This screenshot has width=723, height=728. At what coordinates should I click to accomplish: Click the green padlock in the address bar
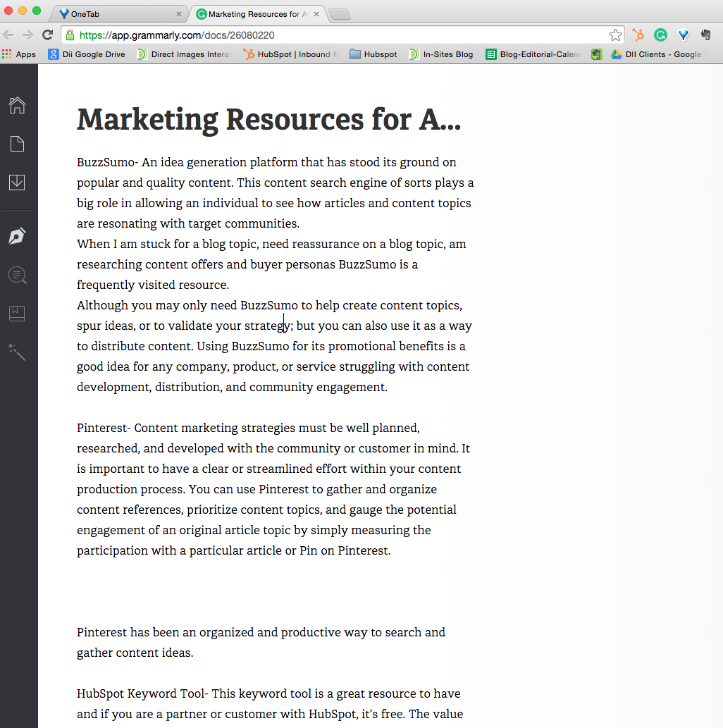70,35
